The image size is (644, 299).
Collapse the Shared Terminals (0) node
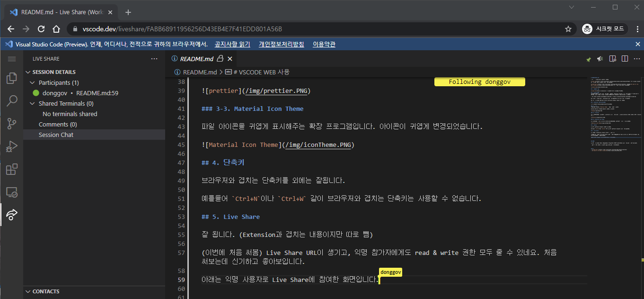point(33,103)
